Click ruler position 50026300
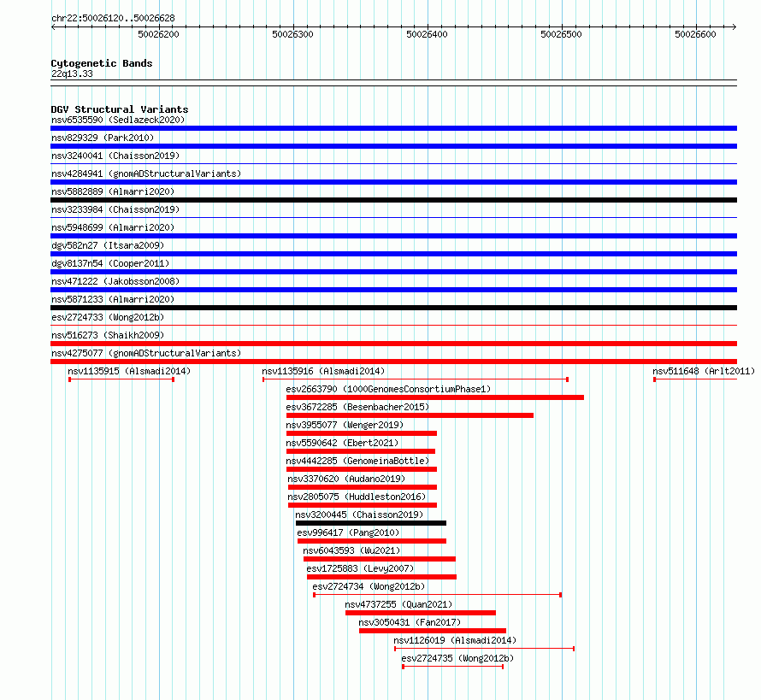Image resolution: width=761 pixels, height=700 pixels. coord(292,34)
